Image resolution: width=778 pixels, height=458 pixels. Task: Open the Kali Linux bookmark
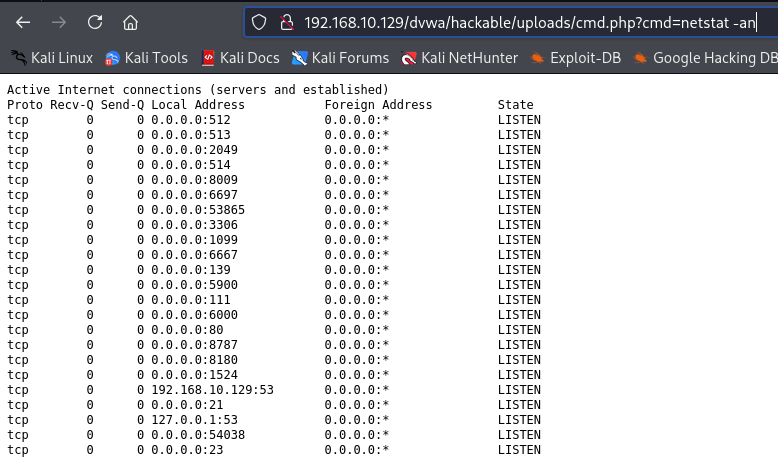tap(52, 58)
